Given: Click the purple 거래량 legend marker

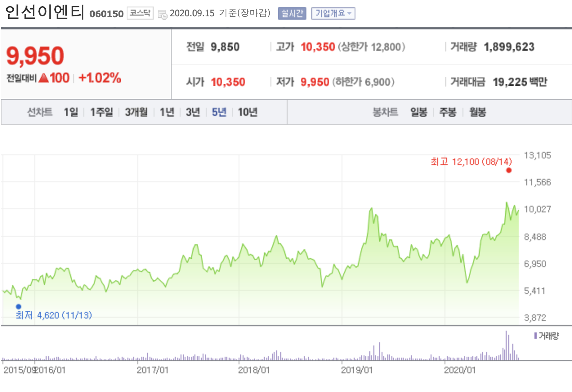Looking at the screenshot, I should tap(535, 336).
